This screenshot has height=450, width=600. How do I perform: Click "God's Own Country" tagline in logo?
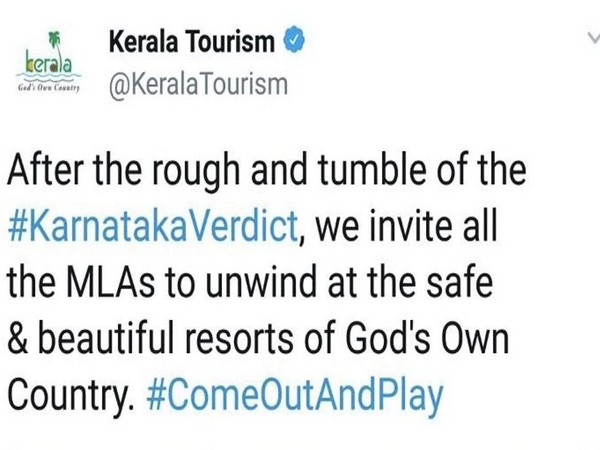tap(49, 88)
